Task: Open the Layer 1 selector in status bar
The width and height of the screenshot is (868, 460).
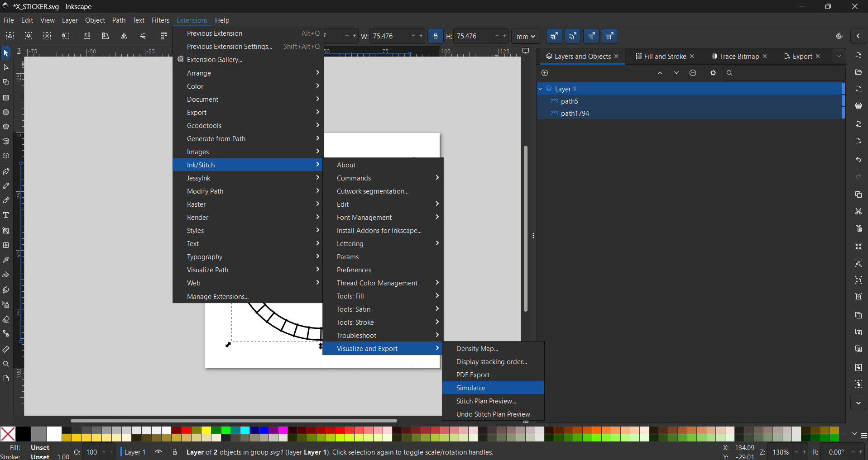Action: coord(135,452)
